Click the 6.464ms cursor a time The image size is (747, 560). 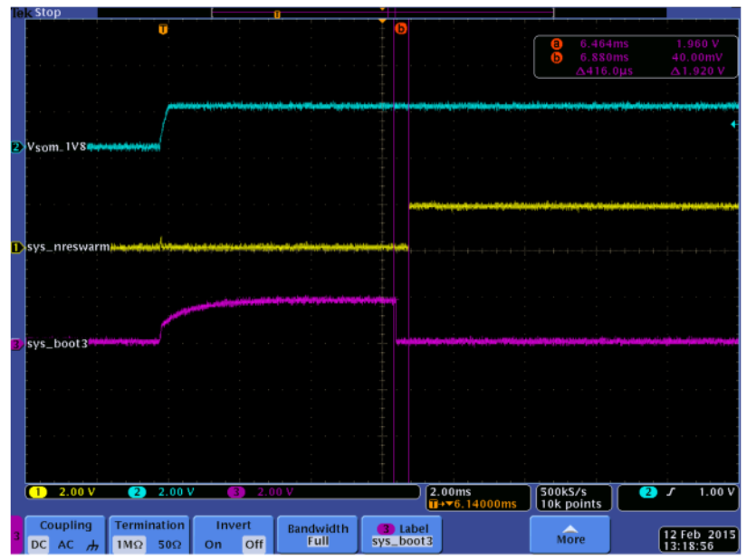click(604, 43)
